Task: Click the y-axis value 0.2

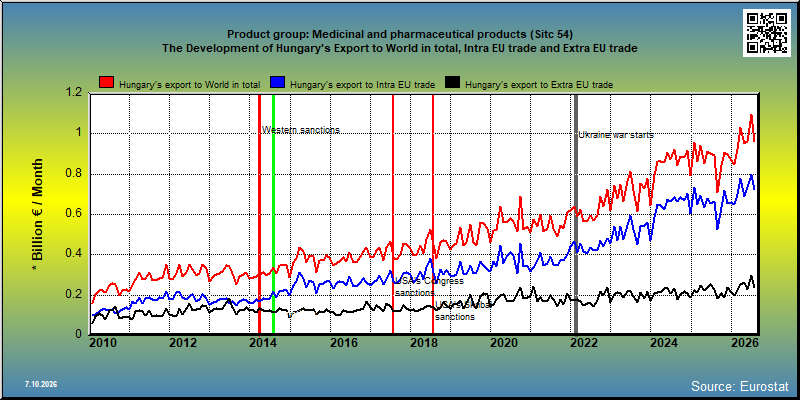Action: click(x=74, y=294)
